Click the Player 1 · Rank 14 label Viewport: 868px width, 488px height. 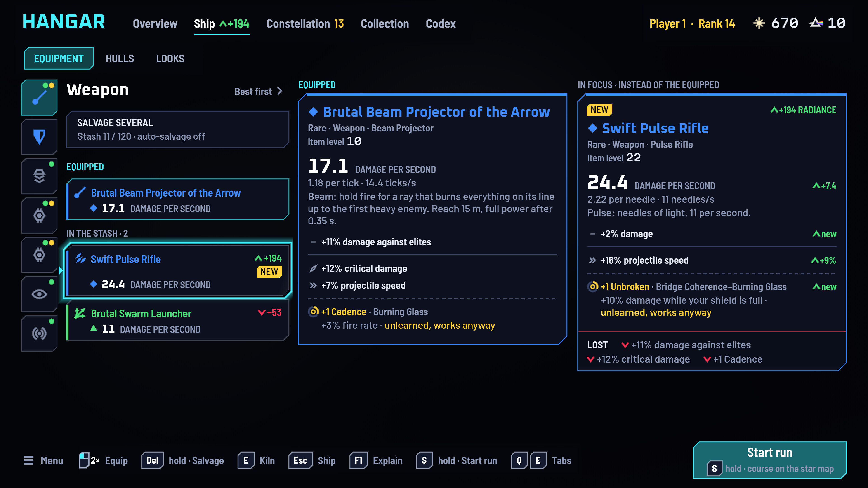(692, 23)
